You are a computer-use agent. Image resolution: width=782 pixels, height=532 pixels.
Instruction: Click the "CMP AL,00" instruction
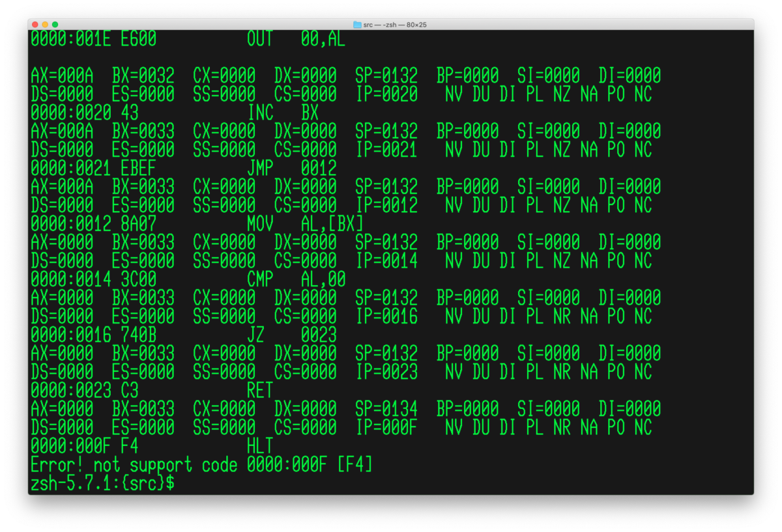click(296, 280)
